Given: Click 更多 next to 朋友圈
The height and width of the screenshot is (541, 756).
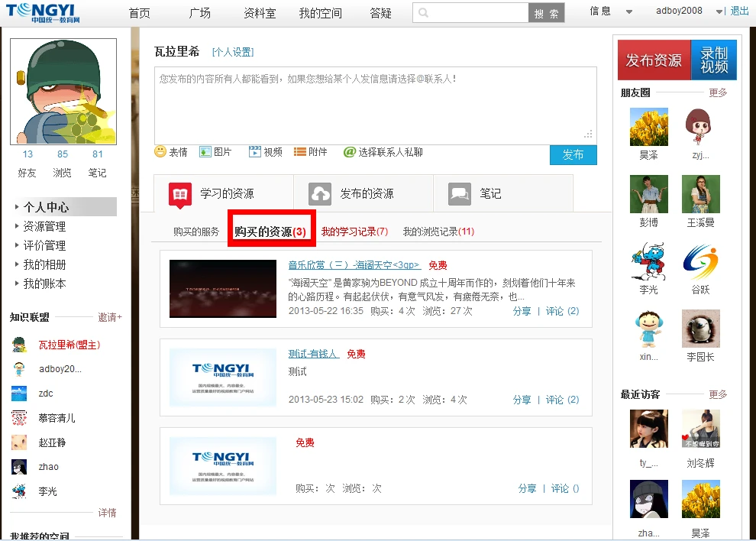Looking at the screenshot, I should point(718,92).
